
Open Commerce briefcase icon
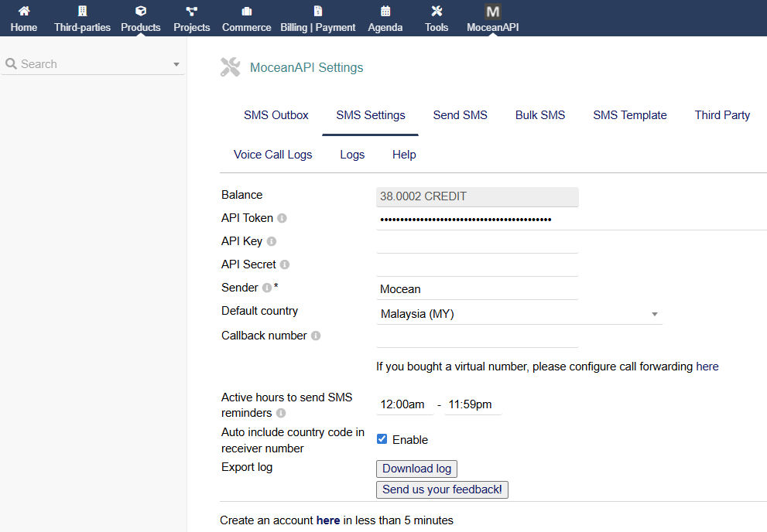[246, 12]
